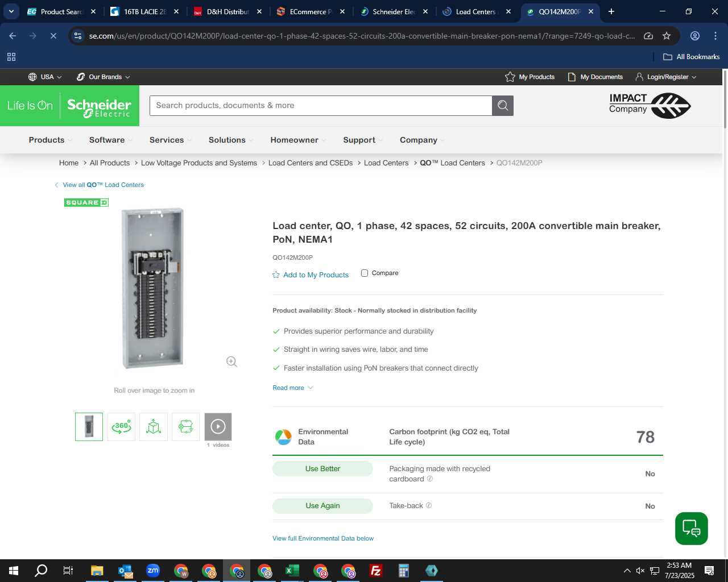Open the 3D model view thumbnail
The height and width of the screenshot is (582, 728).
click(154, 427)
